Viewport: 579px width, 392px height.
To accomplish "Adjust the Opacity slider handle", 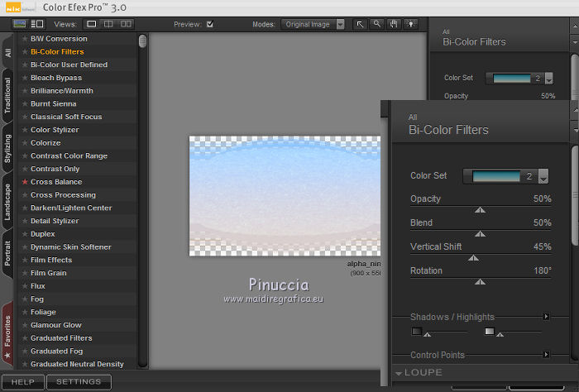I will click(x=480, y=210).
